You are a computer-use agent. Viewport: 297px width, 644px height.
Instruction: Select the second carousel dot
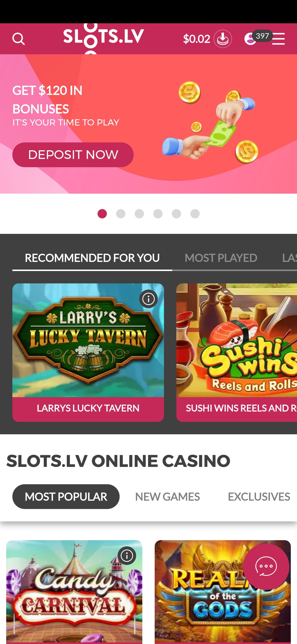pyautogui.click(x=121, y=214)
